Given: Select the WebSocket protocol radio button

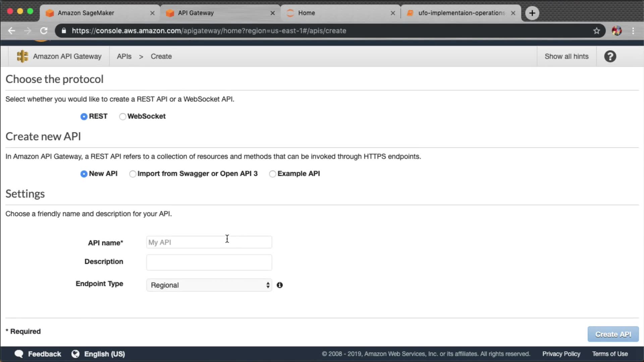Looking at the screenshot, I should click(122, 116).
